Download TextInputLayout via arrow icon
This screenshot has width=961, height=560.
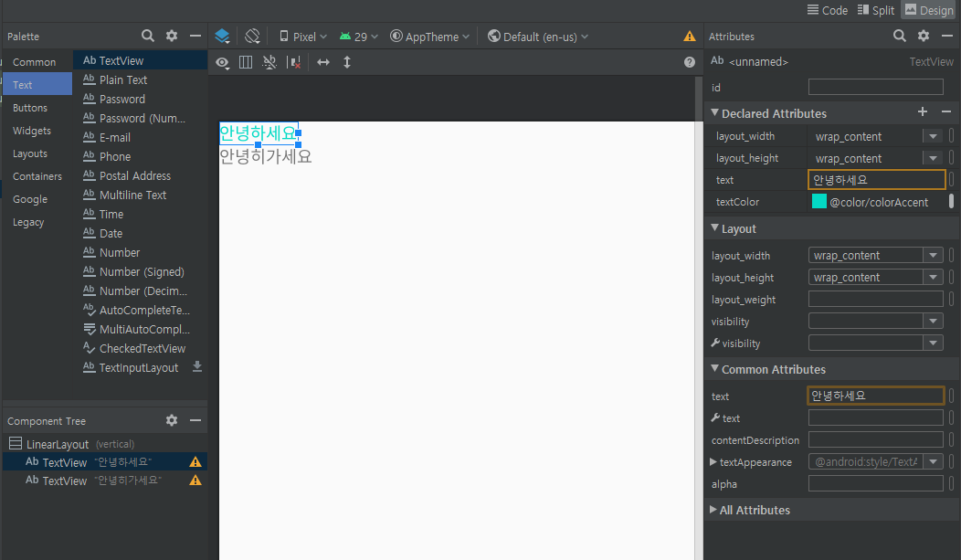[x=197, y=367]
